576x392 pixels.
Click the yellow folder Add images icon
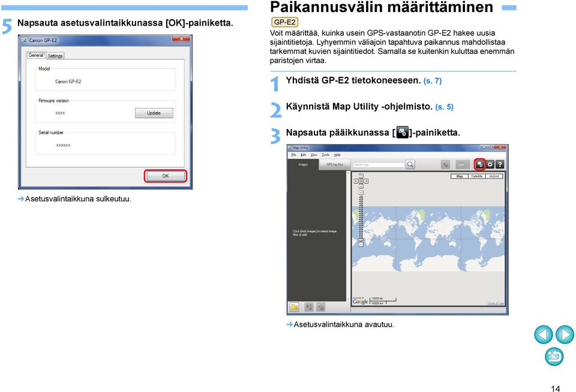click(x=294, y=307)
